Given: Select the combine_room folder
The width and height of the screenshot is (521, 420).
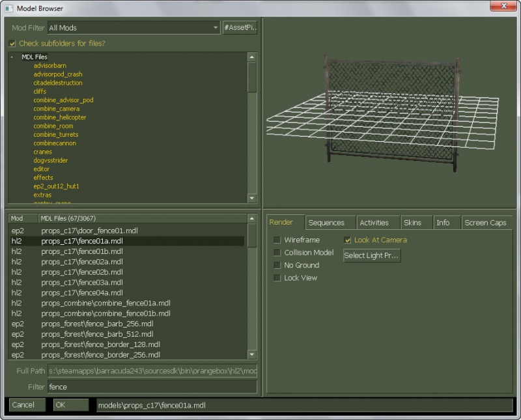Looking at the screenshot, I should pos(53,126).
